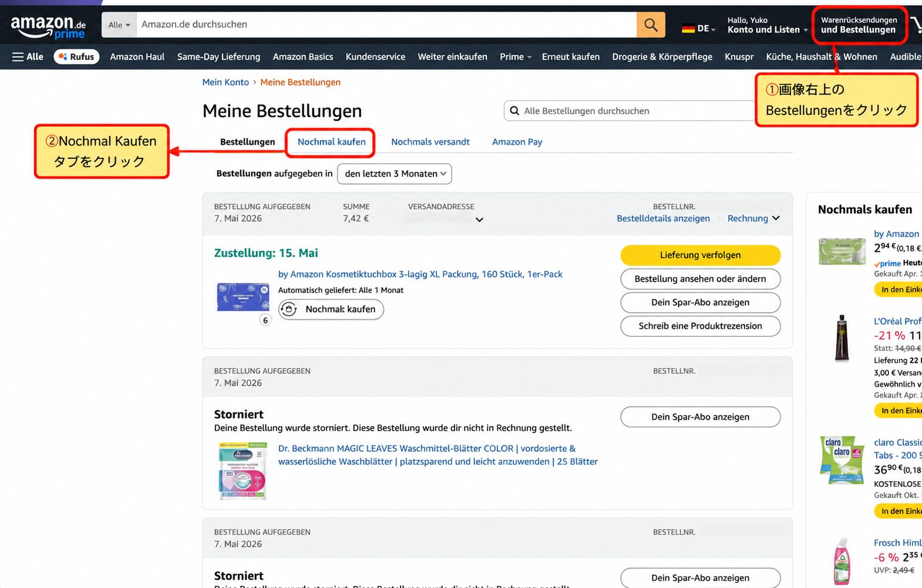The height and width of the screenshot is (588, 922).
Task: Open Same-Day Lieferung in the navigation bar
Action: pos(218,56)
